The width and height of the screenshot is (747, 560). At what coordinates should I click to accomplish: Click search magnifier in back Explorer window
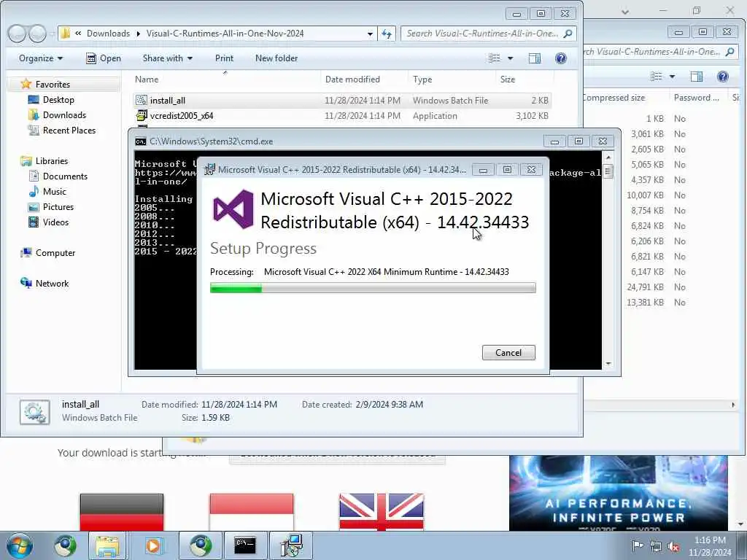pos(729,52)
